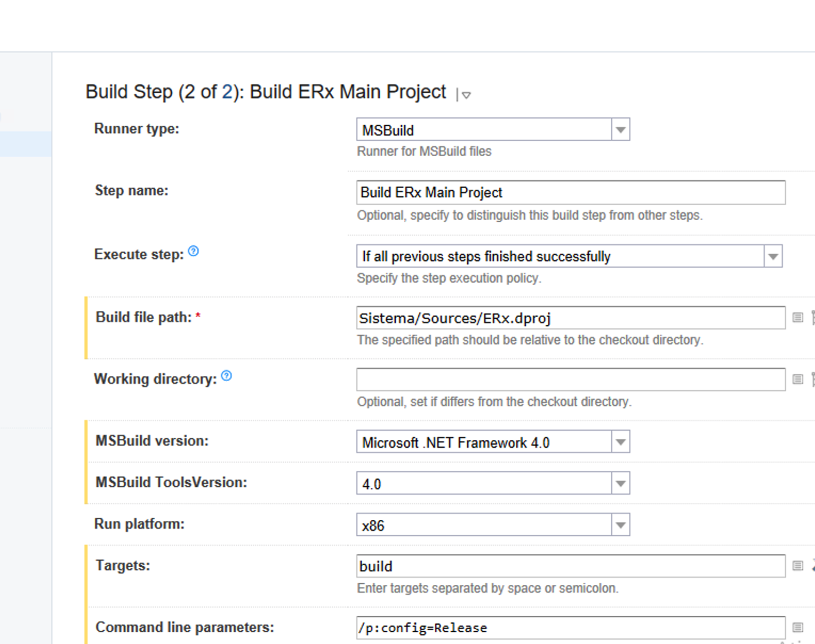Open the Runner type MSBuild dropdown
This screenshot has height=644, width=815.
point(493,130)
